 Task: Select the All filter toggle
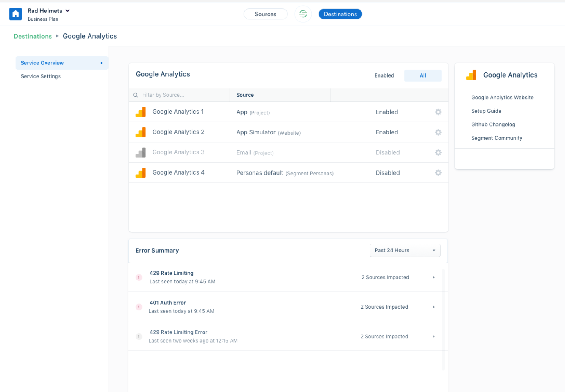pyautogui.click(x=423, y=75)
